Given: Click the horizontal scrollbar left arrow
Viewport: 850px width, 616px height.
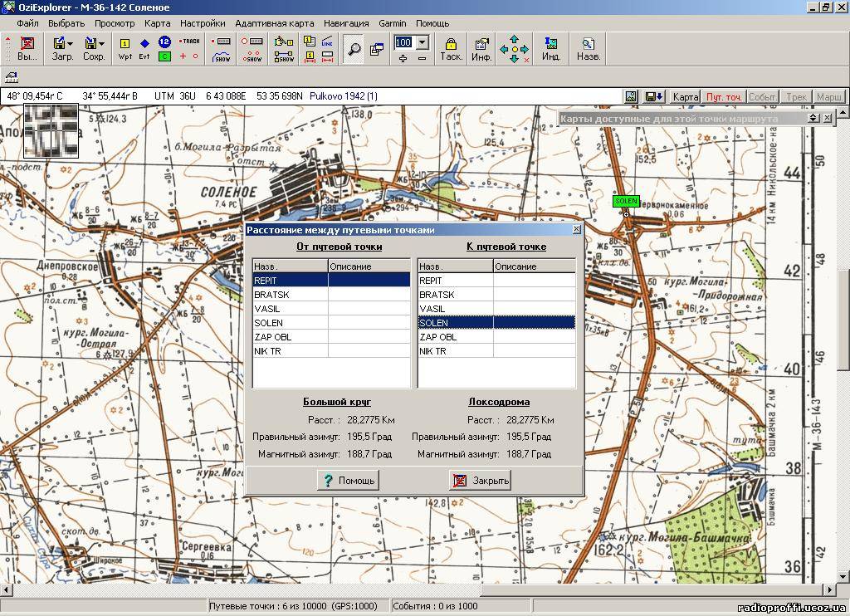Looking at the screenshot, I should [x=6, y=589].
